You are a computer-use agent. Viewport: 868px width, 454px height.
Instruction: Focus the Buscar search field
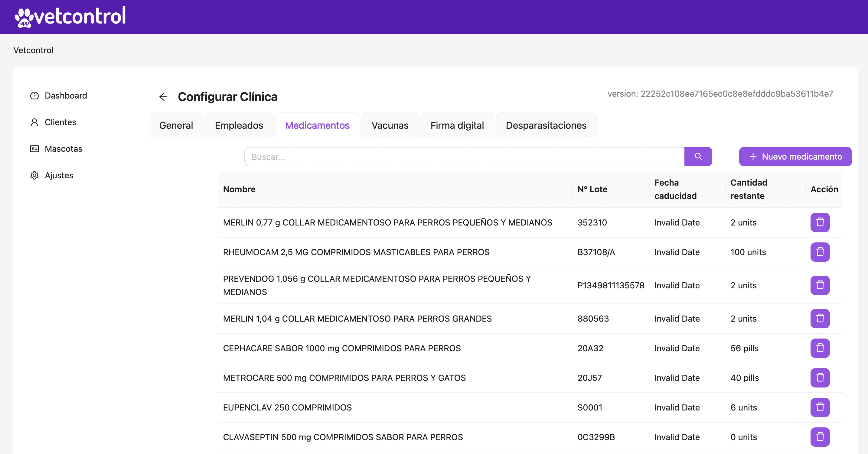click(x=464, y=157)
